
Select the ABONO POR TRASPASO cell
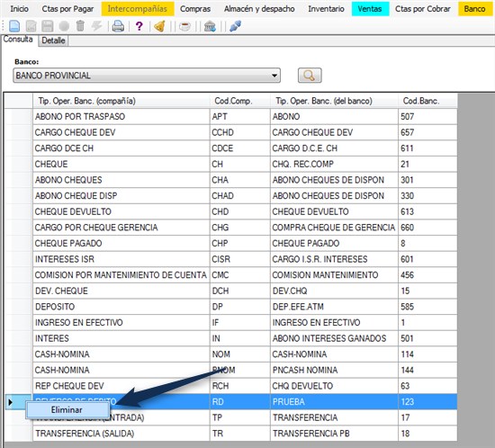pos(121,117)
